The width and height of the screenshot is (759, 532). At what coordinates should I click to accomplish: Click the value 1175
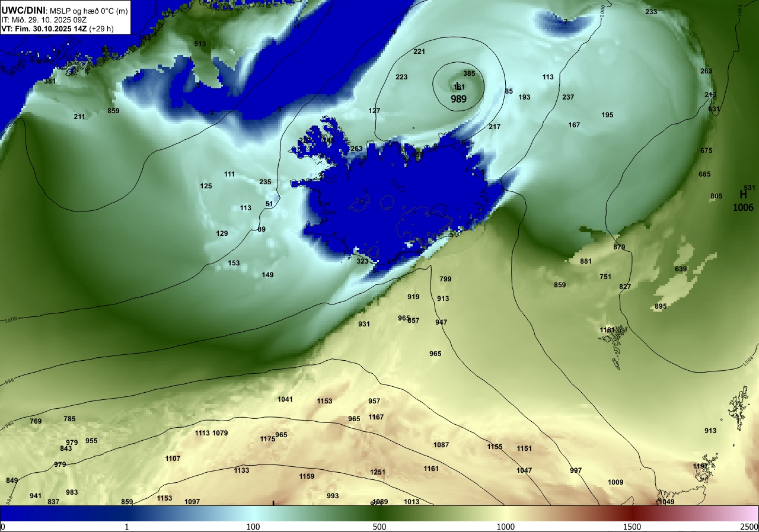267,439
